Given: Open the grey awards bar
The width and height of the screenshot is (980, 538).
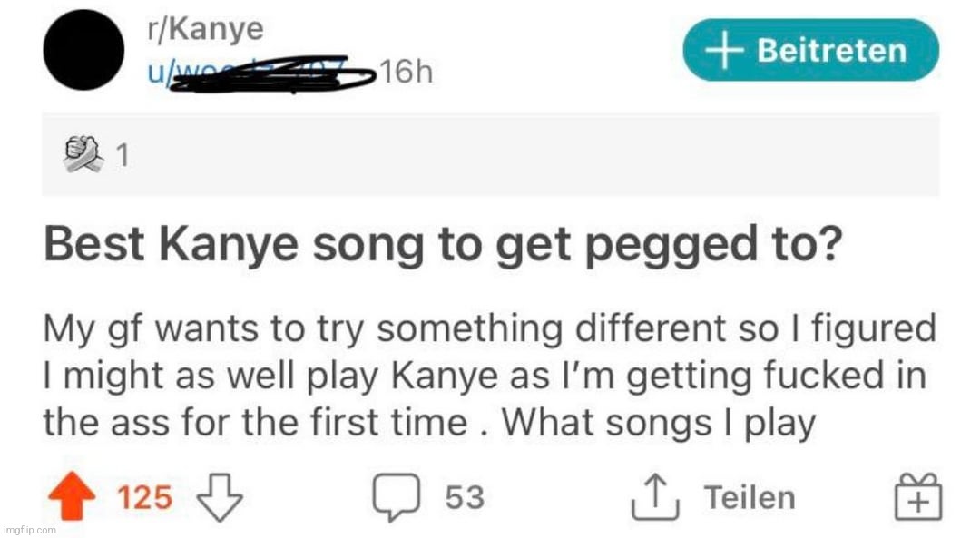Looking at the screenshot, I should click(491, 154).
